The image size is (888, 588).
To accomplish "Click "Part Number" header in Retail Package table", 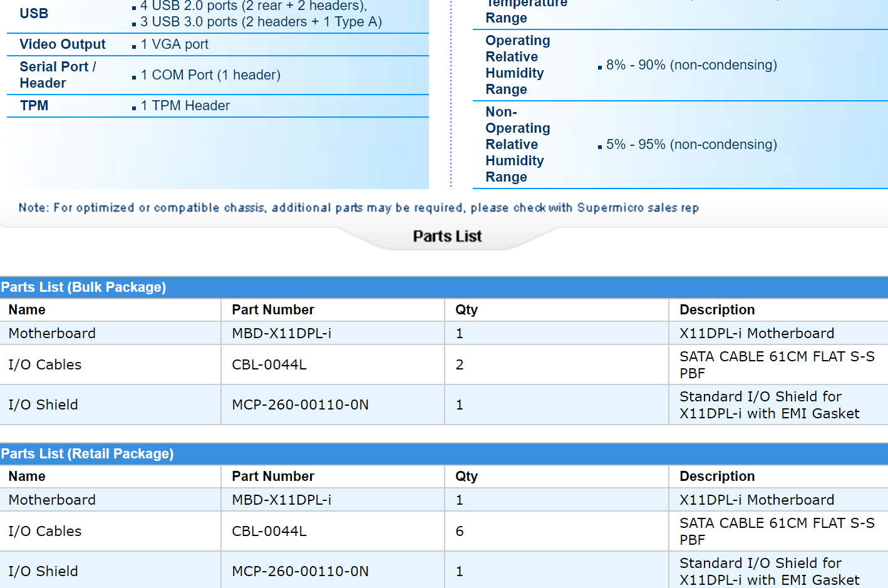I will click(273, 477).
